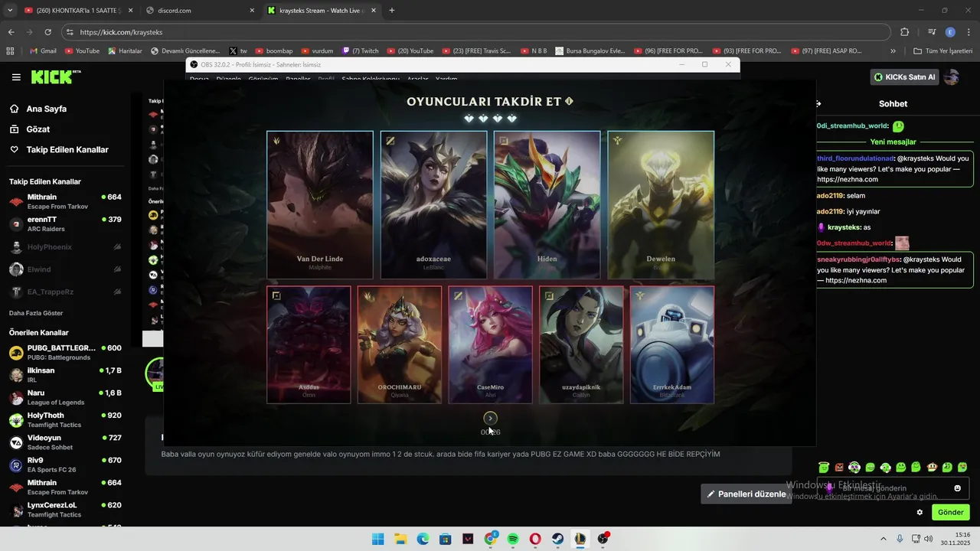This screenshot has width=980, height=551.
Task: Open the streamer avatar menu top right
Action: [952, 77]
